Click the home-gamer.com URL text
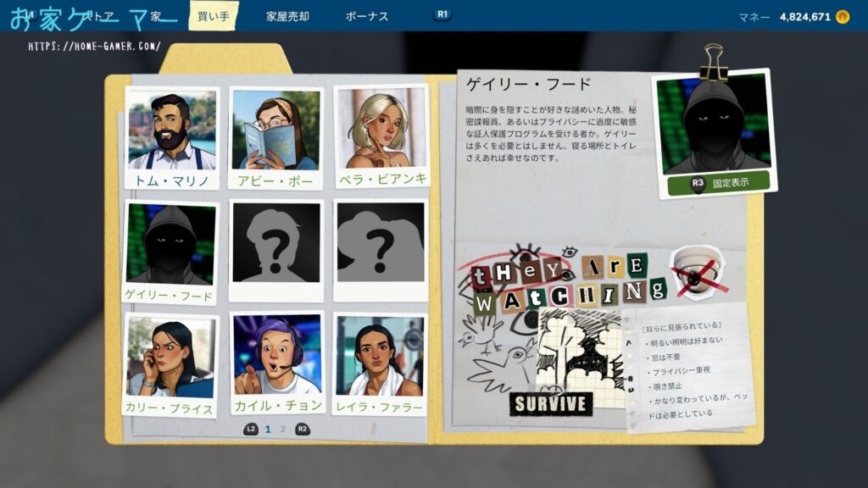The height and width of the screenshot is (488, 868). click(x=94, y=47)
